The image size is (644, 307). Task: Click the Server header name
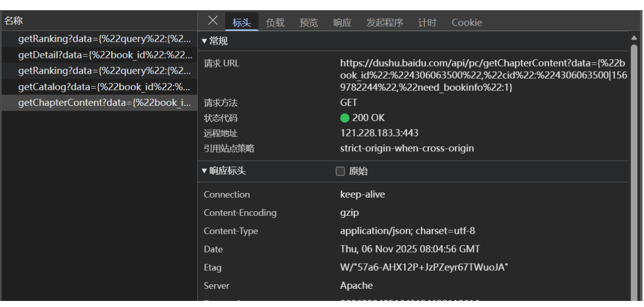[216, 286]
